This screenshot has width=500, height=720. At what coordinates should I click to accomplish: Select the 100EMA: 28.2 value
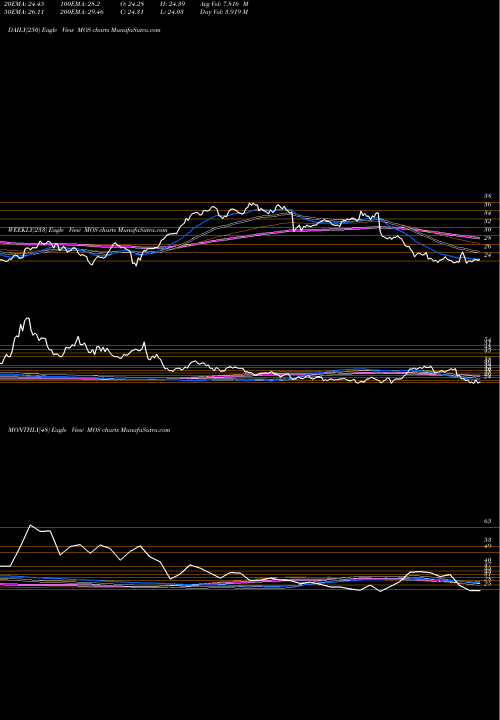[78, 3]
